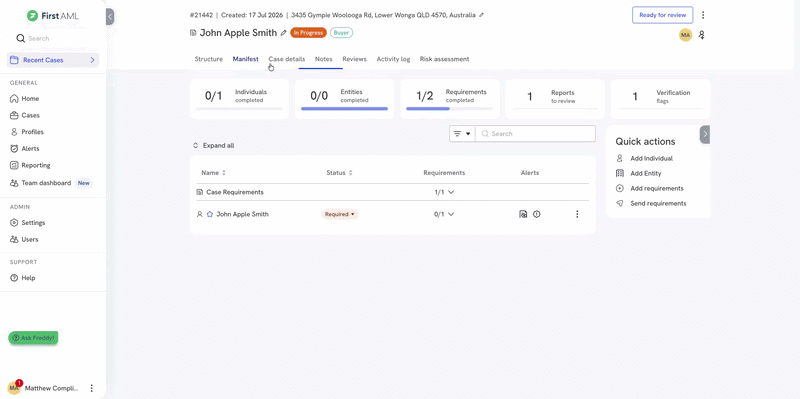800x399 pixels.
Task: Expand John Apple Smith 0/1 requirements chevron
Action: [x=451, y=214]
